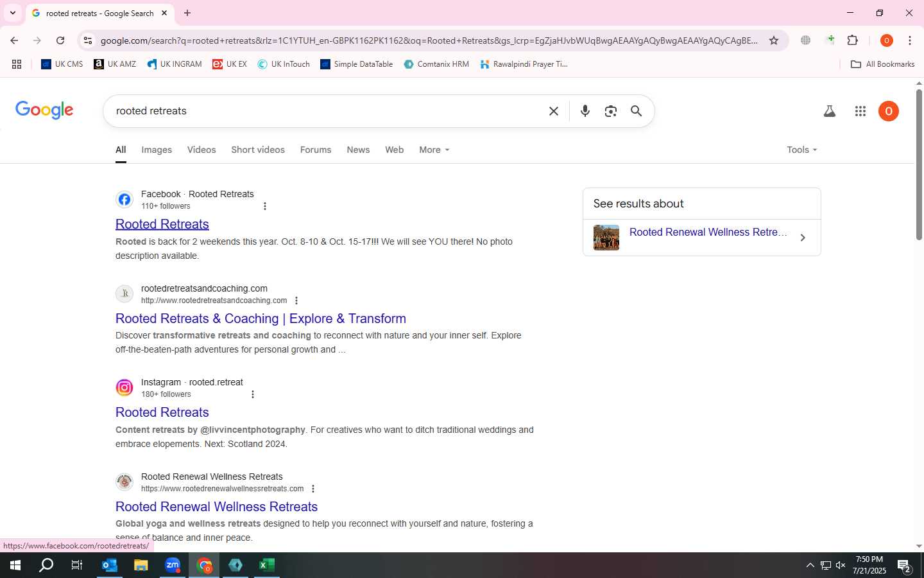Switch to Short videos tab

tap(258, 150)
